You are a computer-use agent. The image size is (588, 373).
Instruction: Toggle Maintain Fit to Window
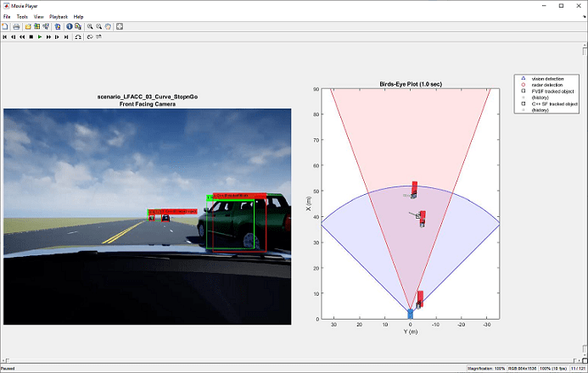[120, 26]
